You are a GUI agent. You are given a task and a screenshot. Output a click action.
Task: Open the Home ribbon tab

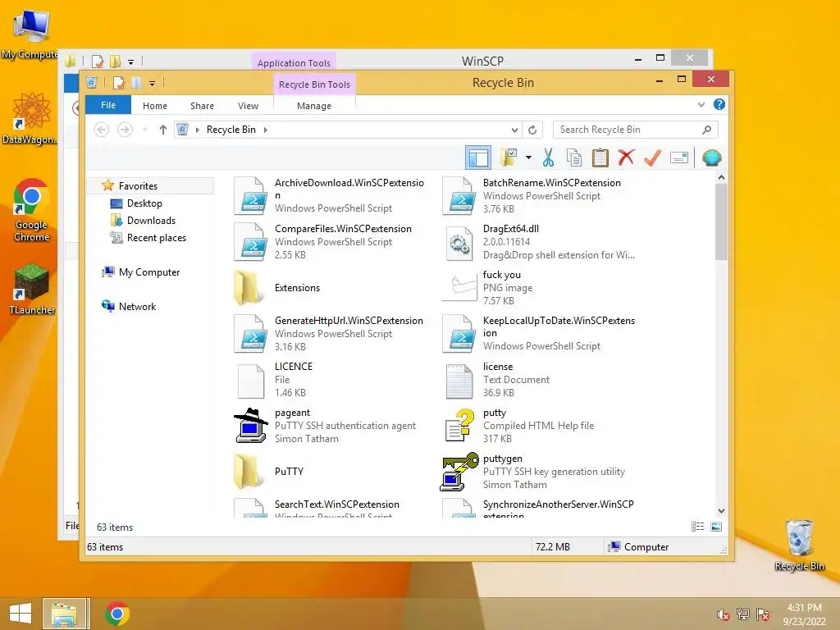[155, 106]
